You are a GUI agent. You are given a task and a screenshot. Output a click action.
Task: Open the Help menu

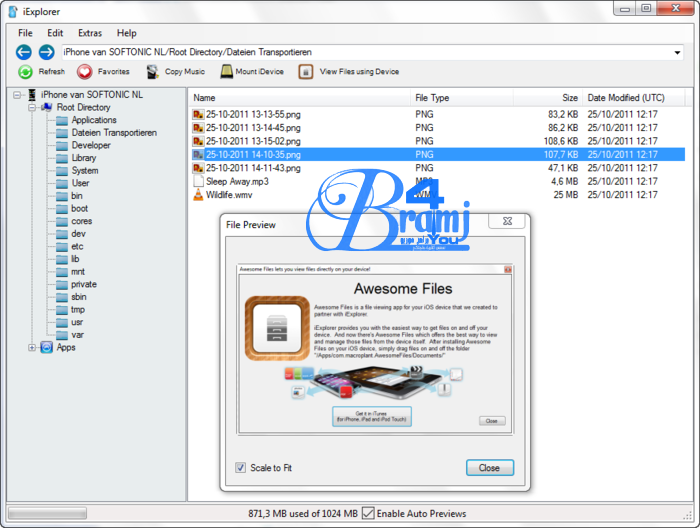click(x=127, y=33)
